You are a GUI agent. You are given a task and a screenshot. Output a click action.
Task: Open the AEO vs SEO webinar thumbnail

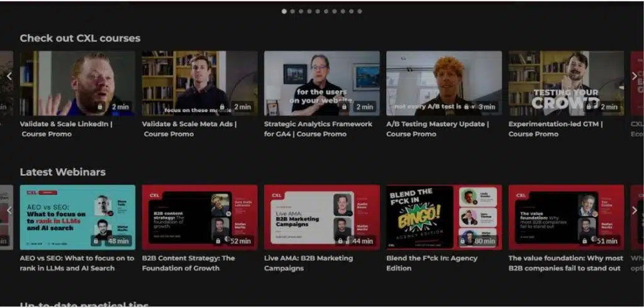[77, 217]
